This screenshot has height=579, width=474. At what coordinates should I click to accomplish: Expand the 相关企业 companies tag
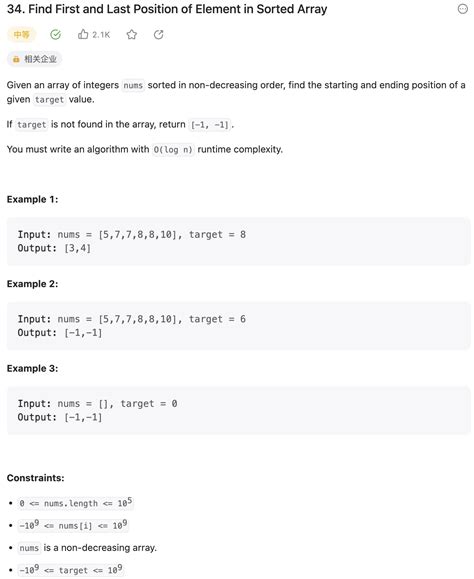click(x=34, y=59)
